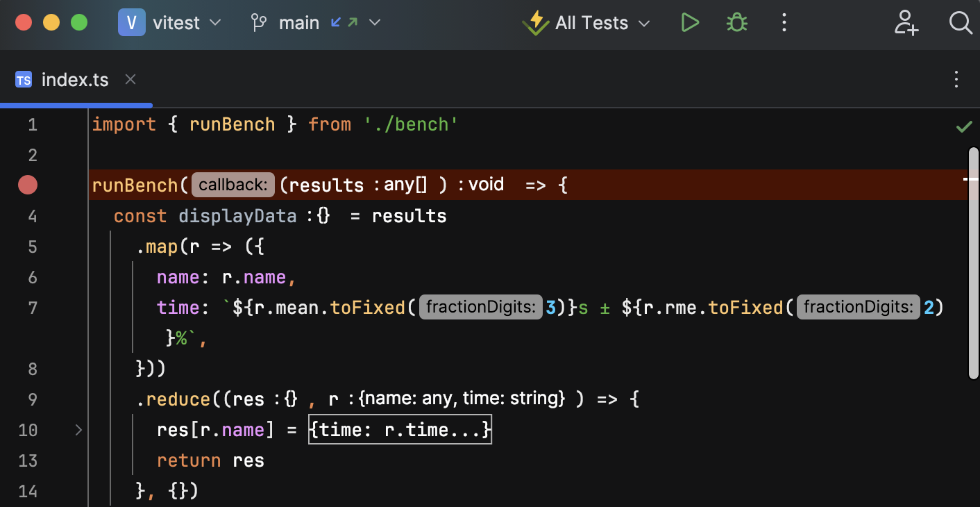
Task: Open Search Everywhere magnifier icon
Action: coord(960,23)
